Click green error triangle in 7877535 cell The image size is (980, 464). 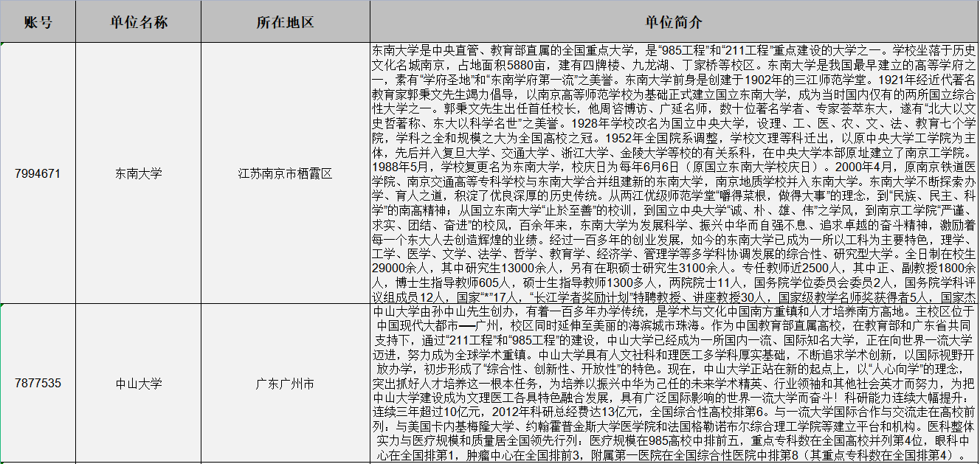(2, 306)
